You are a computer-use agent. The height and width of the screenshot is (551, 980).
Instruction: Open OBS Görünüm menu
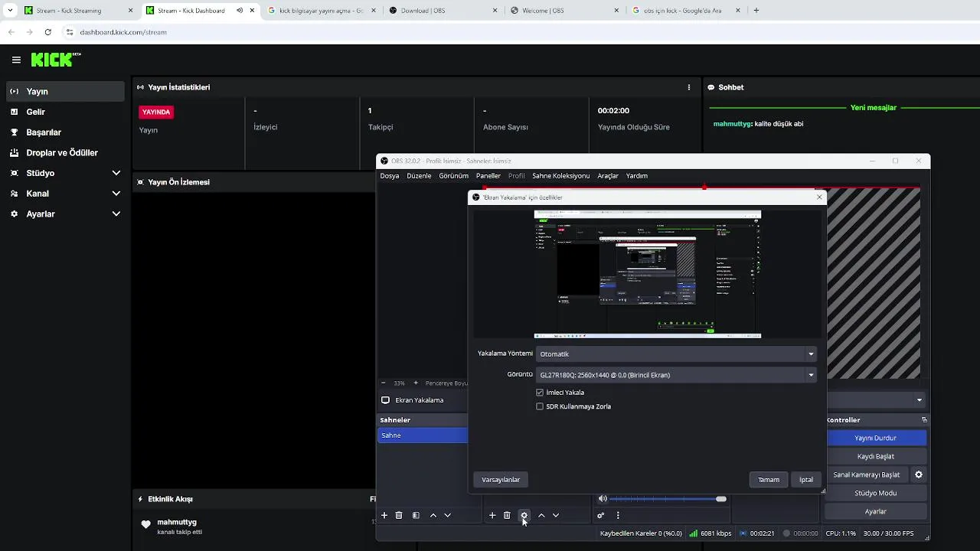(x=453, y=176)
